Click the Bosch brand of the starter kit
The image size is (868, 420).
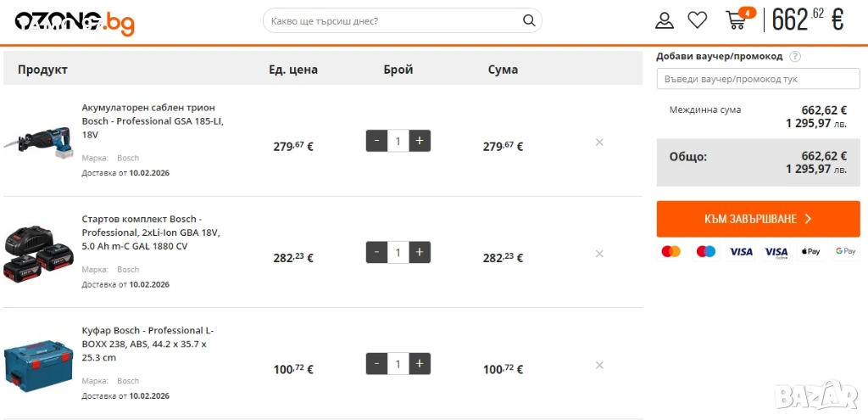coord(128,269)
